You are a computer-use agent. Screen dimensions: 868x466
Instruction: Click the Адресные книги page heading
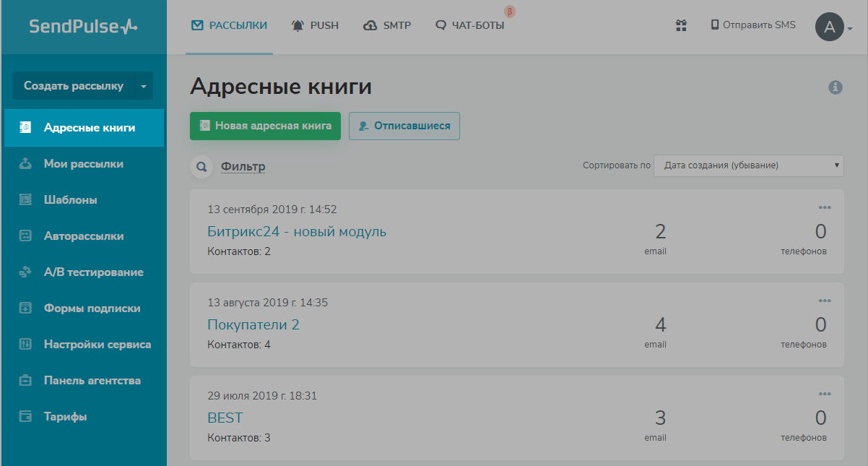pyautogui.click(x=281, y=87)
